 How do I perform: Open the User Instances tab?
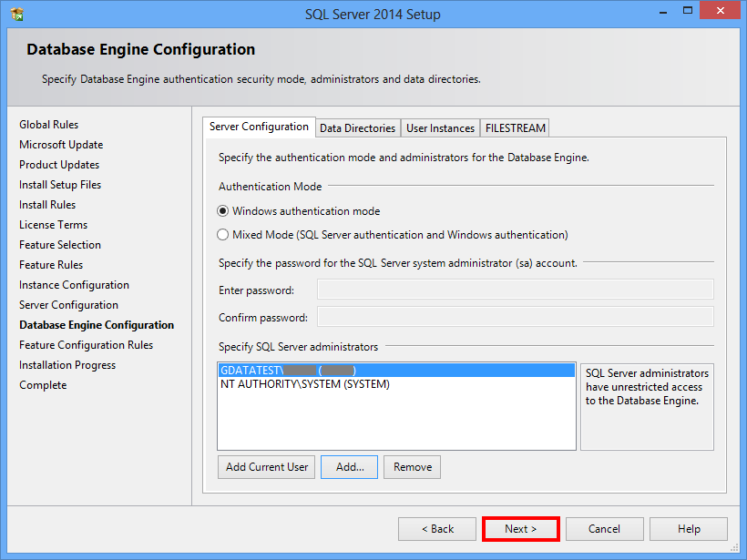pos(440,128)
